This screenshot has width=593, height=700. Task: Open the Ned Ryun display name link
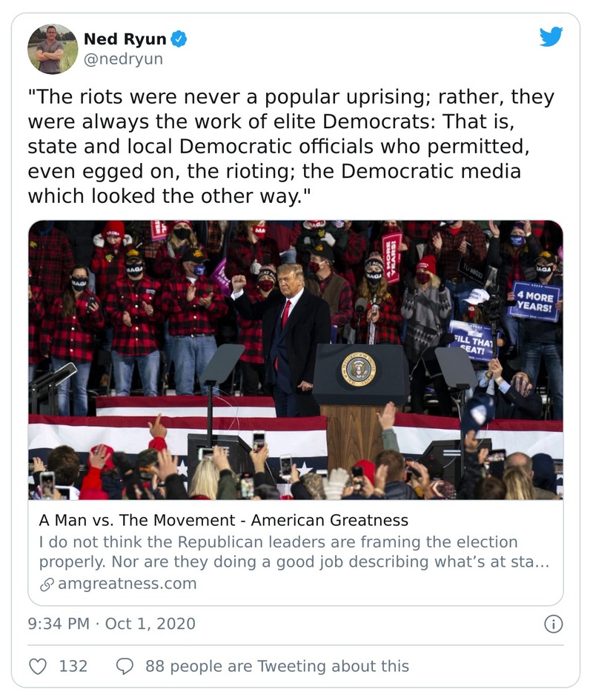[x=125, y=39]
